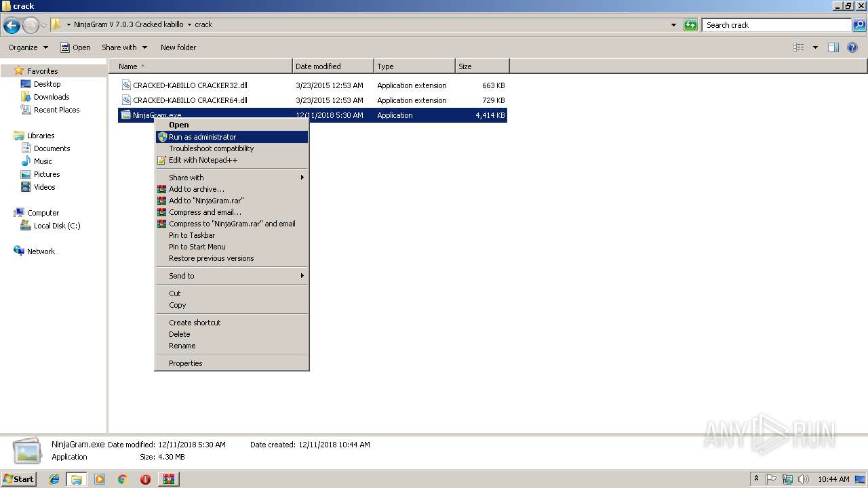Open Pictures library in sidebar
The image size is (868, 488).
(x=47, y=174)
